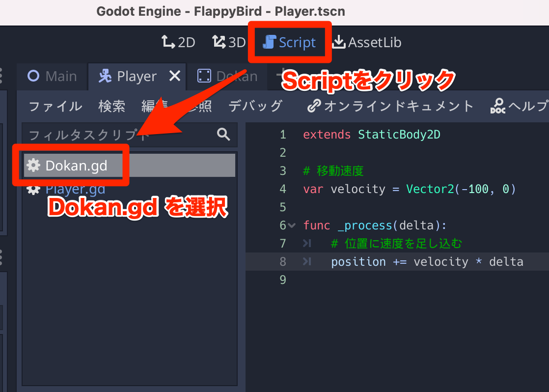Click the 'extends' keyword on line 1

point(327,135)
